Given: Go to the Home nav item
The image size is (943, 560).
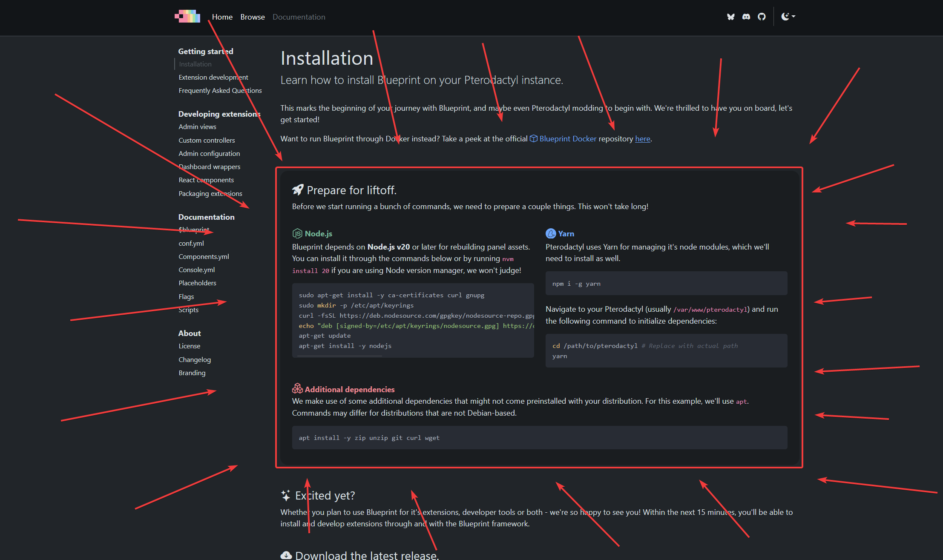Looking at the screenshot, I should pos(222,17).
